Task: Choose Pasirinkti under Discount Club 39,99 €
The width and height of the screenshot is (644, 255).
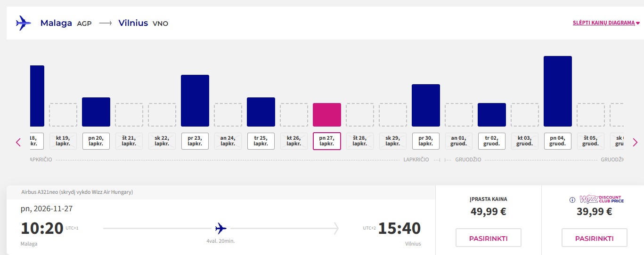Action: coord(595,238)
